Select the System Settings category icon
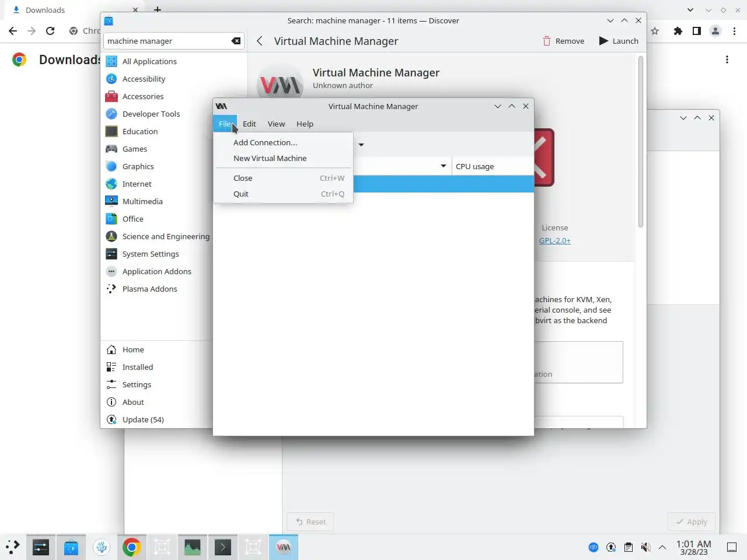The height and width of the screenshot is (560, 747). coord(111,254)
